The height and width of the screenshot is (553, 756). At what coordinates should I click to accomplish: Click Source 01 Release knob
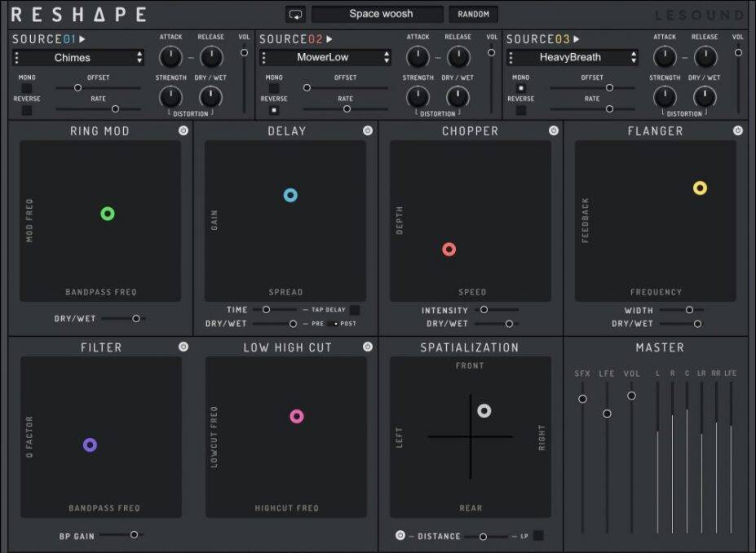(x=211, y=57)
